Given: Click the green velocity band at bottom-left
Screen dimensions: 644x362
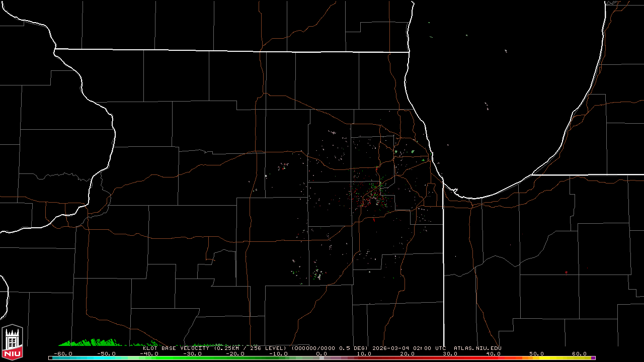Looking at the screenshot, I should [91, 343].
